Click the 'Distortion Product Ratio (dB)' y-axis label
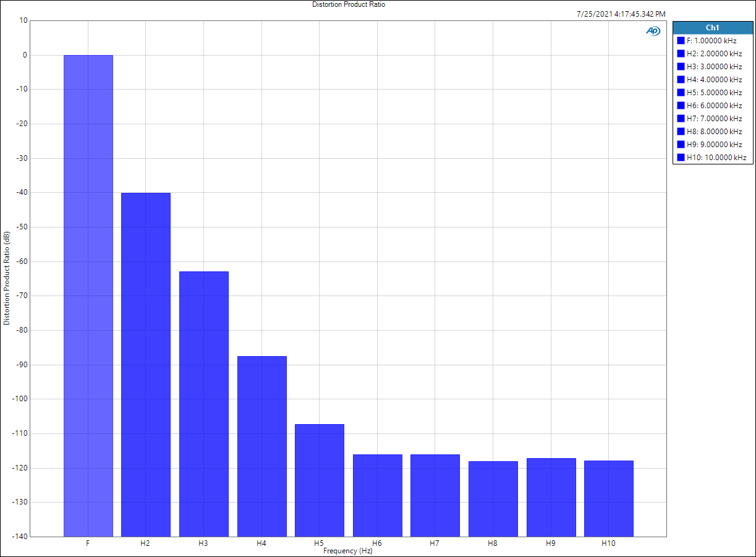 7,278
